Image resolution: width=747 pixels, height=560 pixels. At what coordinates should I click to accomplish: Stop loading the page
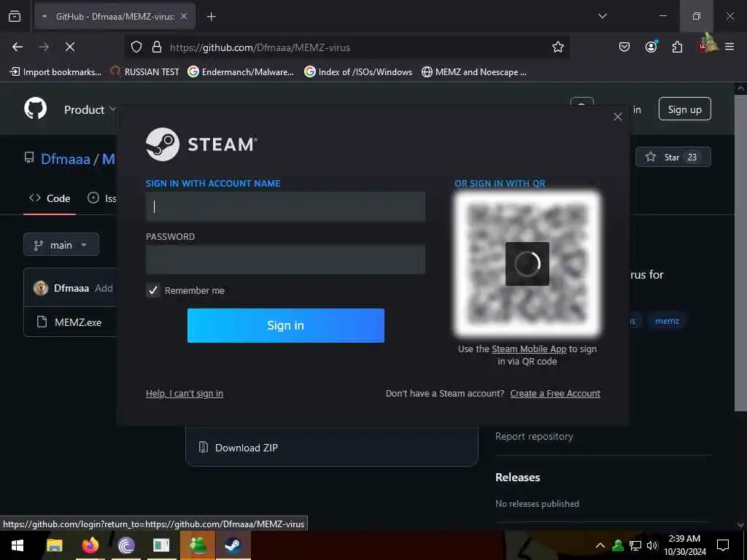point(70,47)
